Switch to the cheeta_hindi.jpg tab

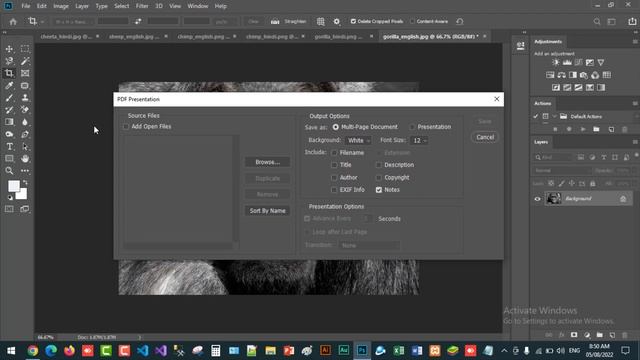[66, 36]
